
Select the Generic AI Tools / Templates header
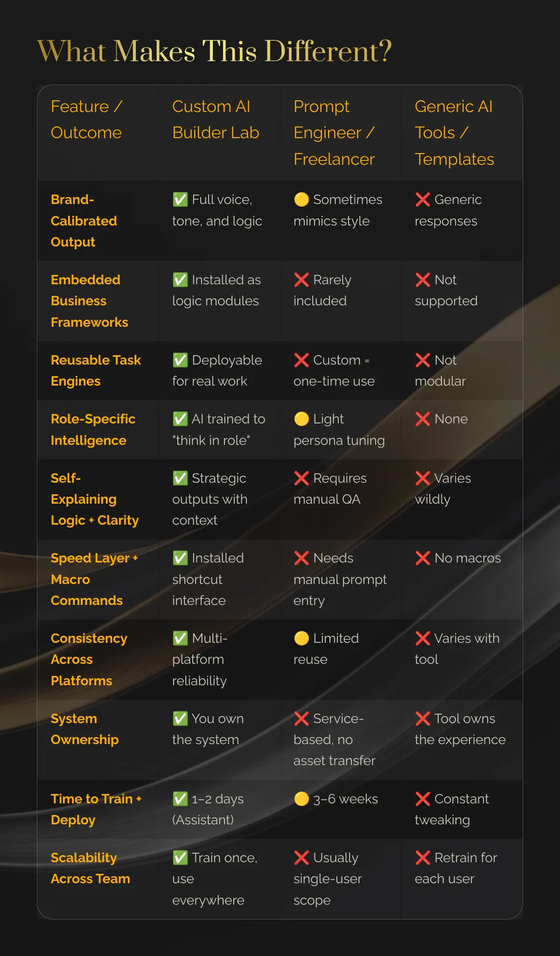[455, 133]
